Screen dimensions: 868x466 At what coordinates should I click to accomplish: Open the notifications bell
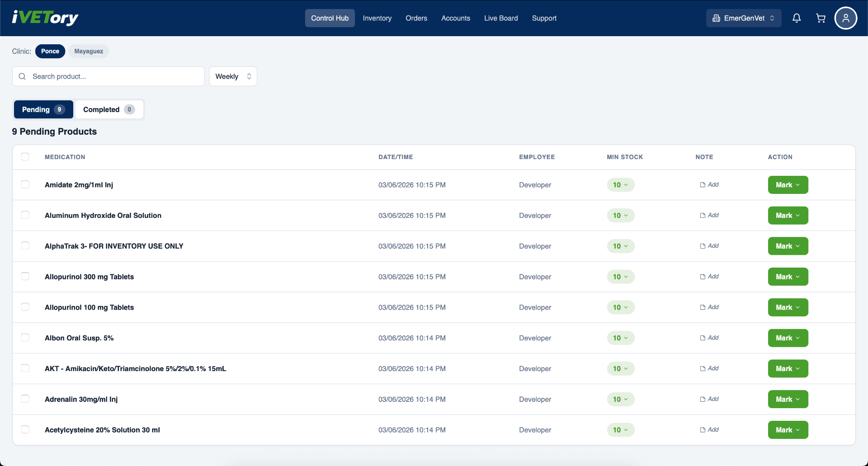coord(797,18)
